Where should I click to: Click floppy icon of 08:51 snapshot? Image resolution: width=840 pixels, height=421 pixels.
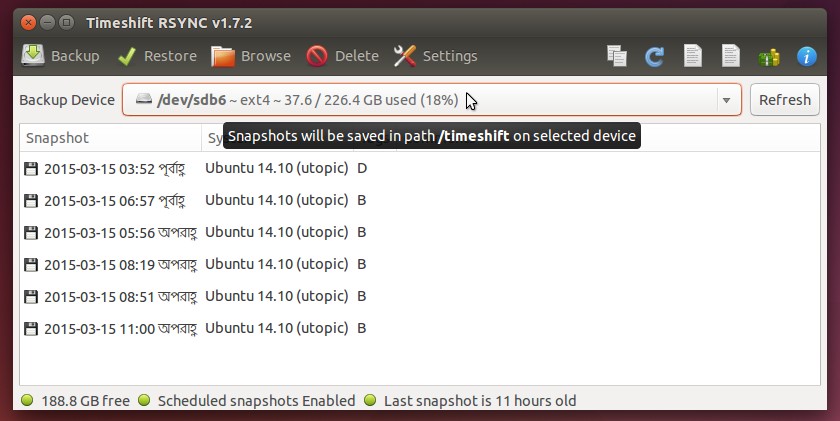tap(31, 297)
